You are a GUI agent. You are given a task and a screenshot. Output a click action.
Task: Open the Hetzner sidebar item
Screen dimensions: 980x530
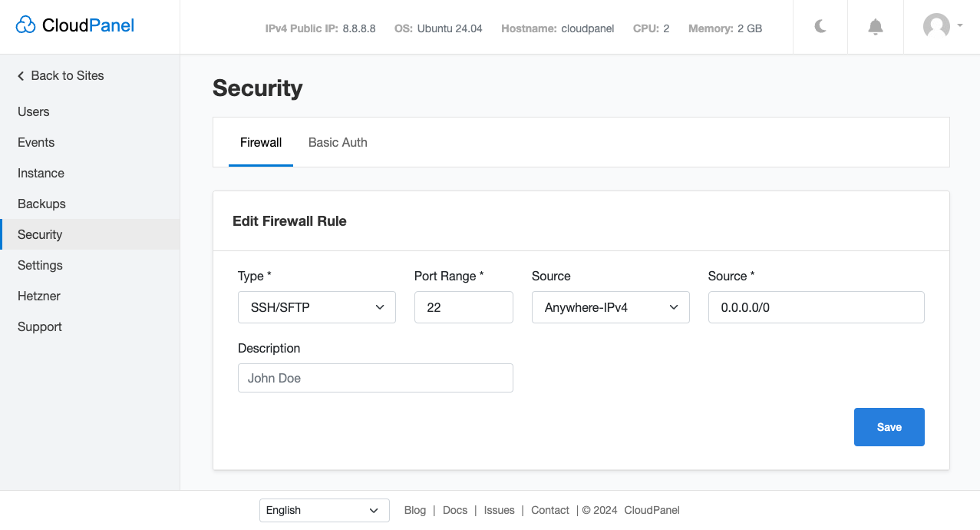(39, 296)
